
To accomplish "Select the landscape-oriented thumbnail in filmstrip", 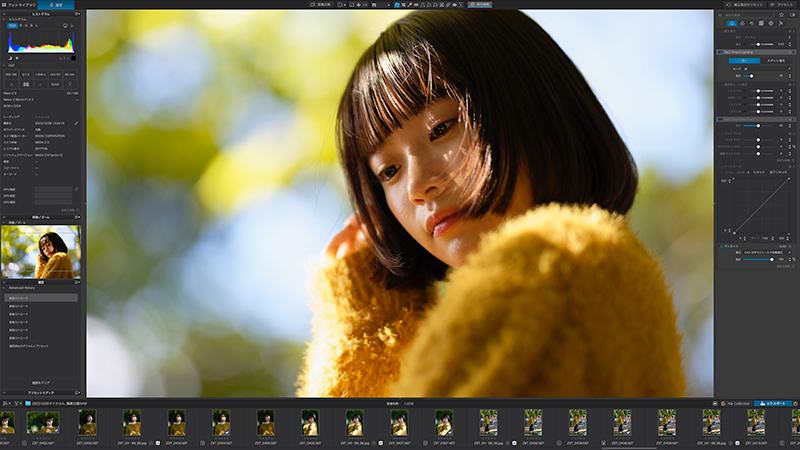I will click(43, 422).
